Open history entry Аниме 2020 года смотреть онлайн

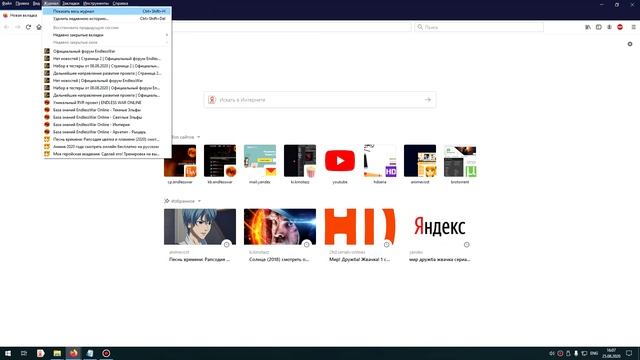107,147
